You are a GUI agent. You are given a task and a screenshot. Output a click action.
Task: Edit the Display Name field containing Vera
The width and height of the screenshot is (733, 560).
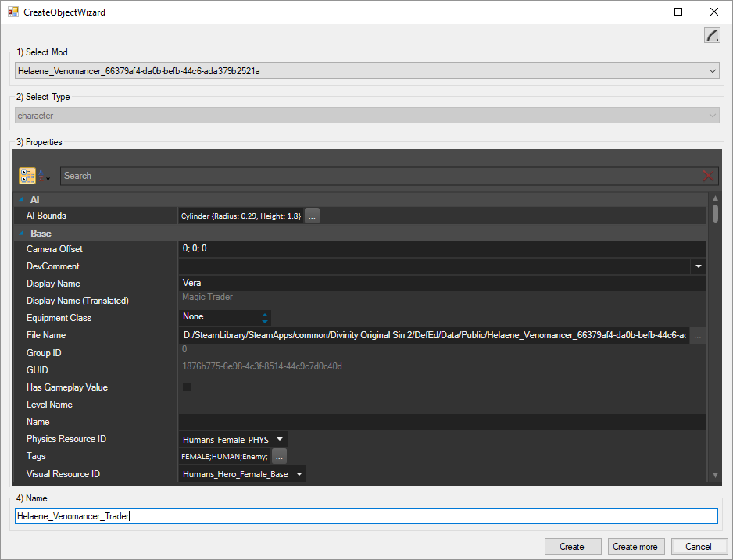442,283
